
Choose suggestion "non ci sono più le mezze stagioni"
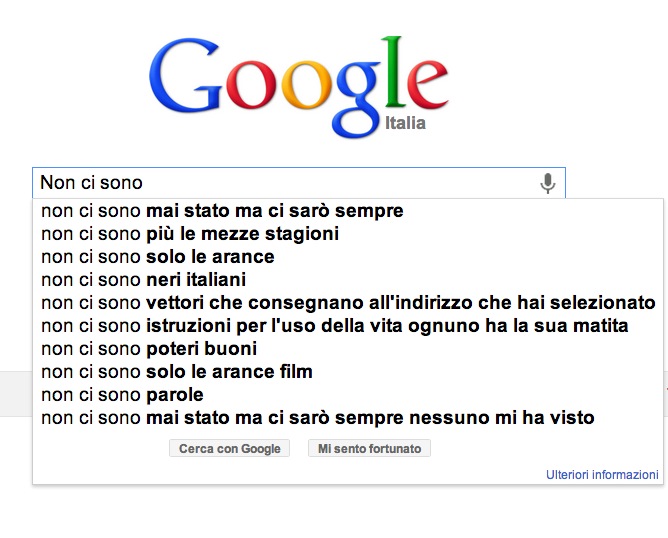pos(190,234)
